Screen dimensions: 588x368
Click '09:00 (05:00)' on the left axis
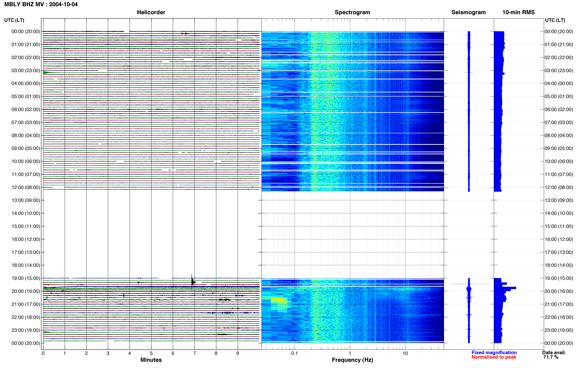[26, 148]
